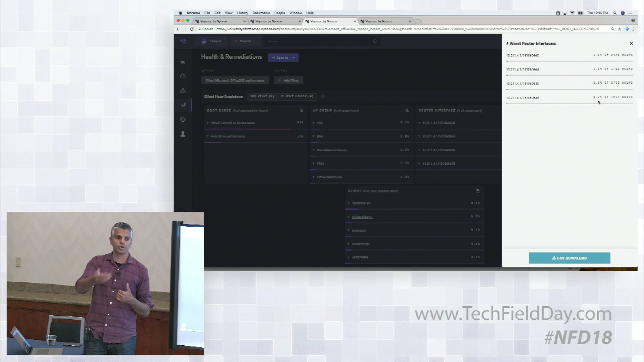644x362 pixels.
Task: Open the alerts warning triangle in sidebar
Action: (183, 91)
